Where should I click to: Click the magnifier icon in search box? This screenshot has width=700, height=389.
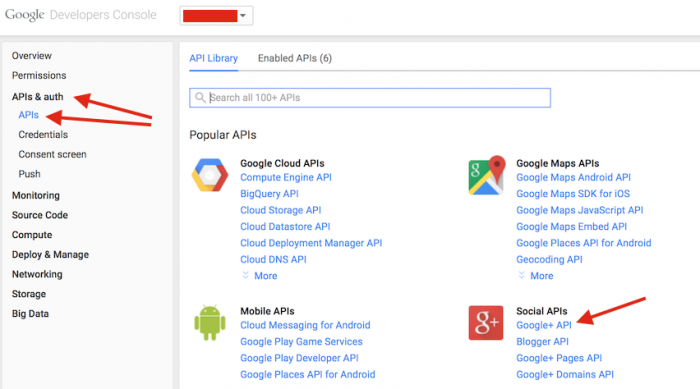tap(200, 97)
